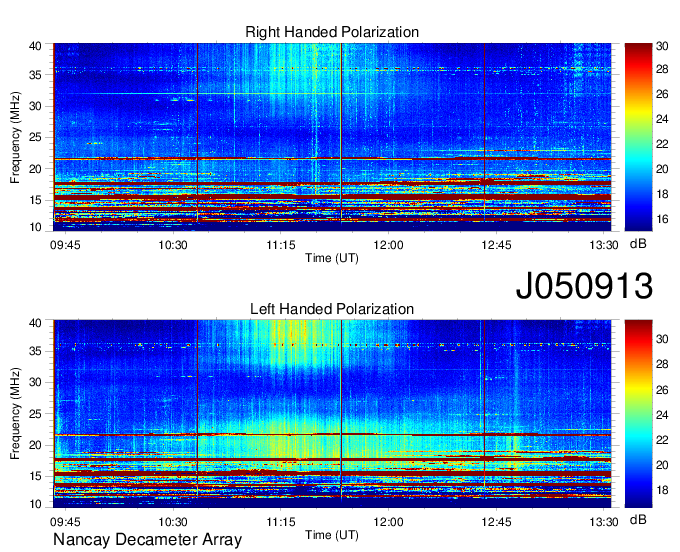Screen dimensions: 680x552
Task: Click the 18 dB label on bottom colorbar
Action: coord(662,490)
